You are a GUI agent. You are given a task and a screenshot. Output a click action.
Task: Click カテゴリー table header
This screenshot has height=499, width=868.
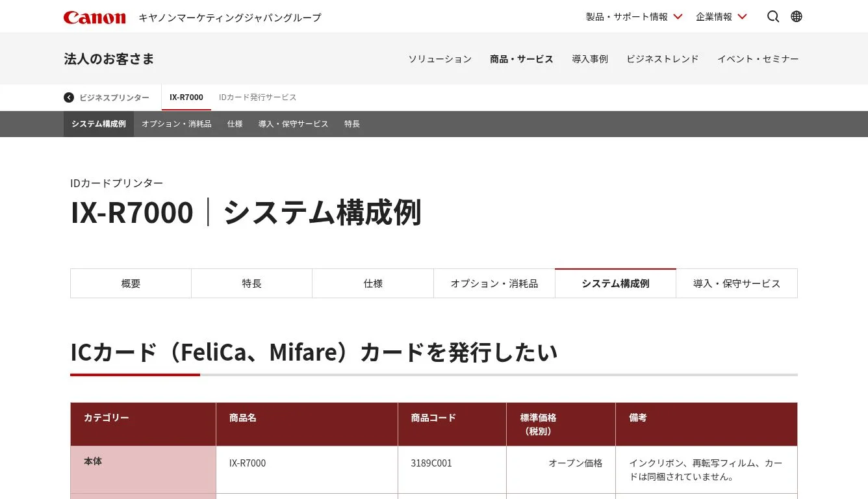(x=143, y=424)
